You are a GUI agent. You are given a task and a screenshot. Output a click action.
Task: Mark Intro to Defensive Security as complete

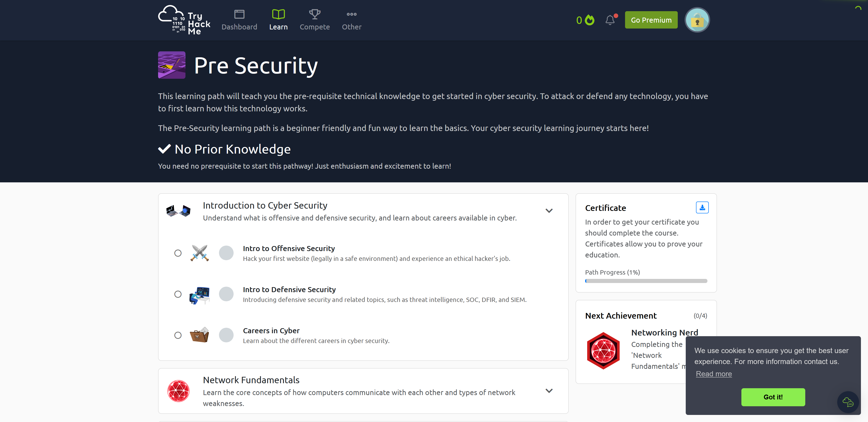point(178,294)
